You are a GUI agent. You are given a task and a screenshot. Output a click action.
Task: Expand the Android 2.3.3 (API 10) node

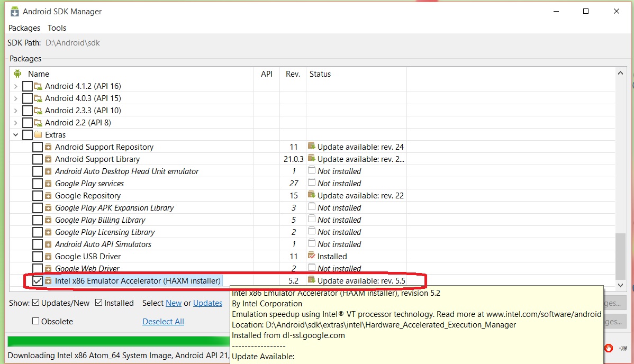pos(15,111)
